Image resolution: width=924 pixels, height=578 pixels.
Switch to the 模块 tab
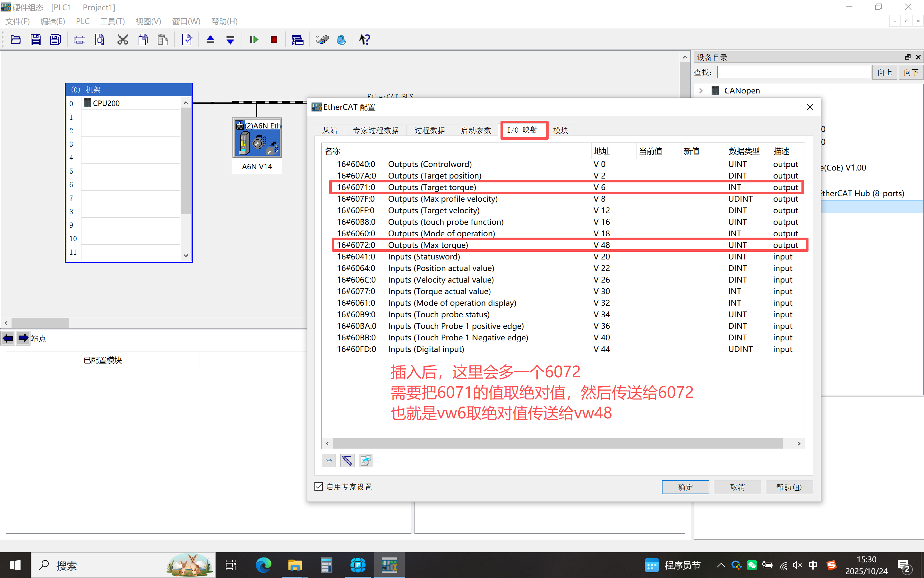click(x=560, y=130)
